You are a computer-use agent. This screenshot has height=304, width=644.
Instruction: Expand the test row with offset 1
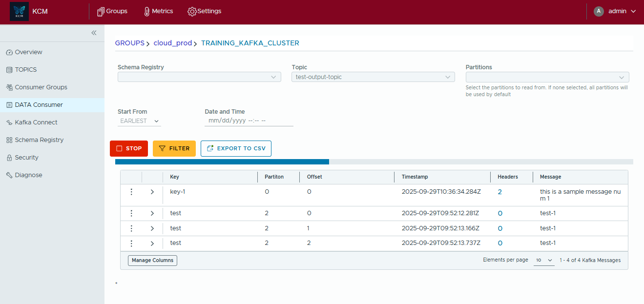click(152, 228)
